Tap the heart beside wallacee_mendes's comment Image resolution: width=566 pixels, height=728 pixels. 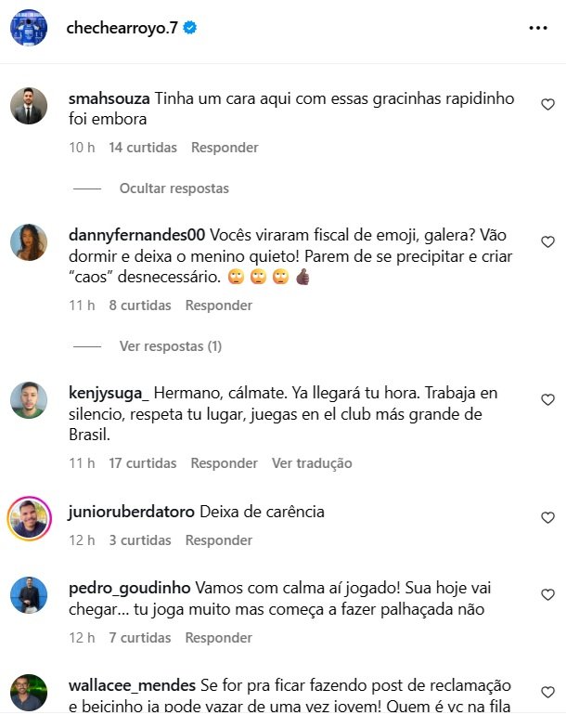pos(547,693)
